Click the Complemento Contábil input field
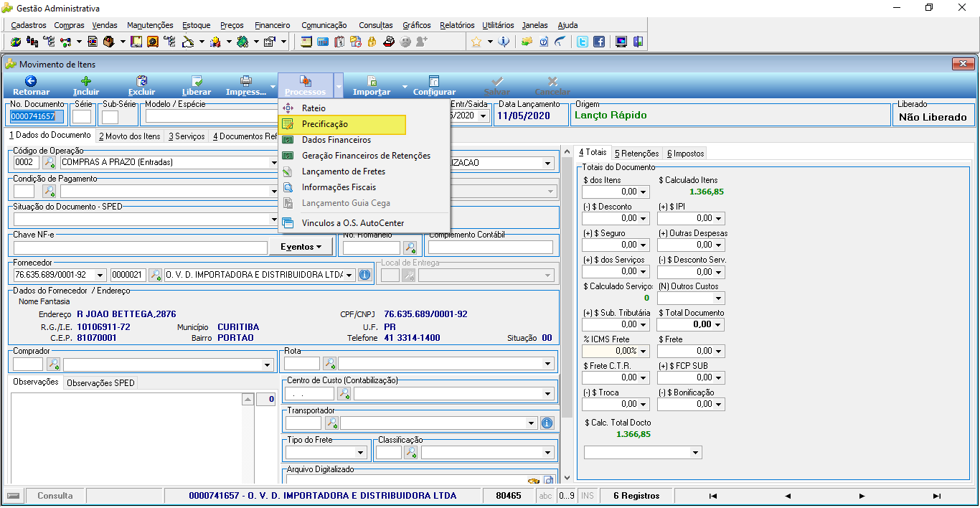This screenshot has height=508, width=980. (x=491, y=247)
